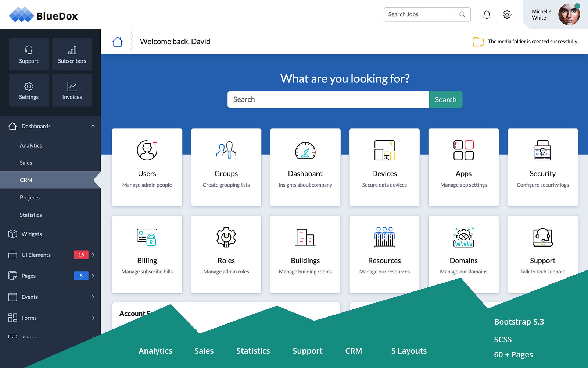Open the Support headset icon in sidebar
The width and height of the screenshot is (588, 368).
[29, 50]
